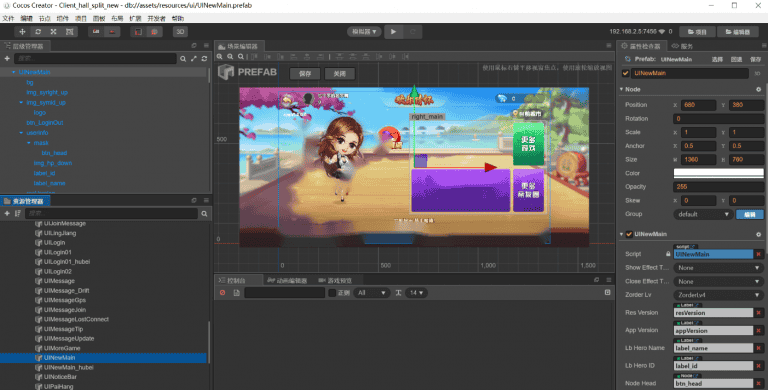Collapse the userinfo node

21,133
